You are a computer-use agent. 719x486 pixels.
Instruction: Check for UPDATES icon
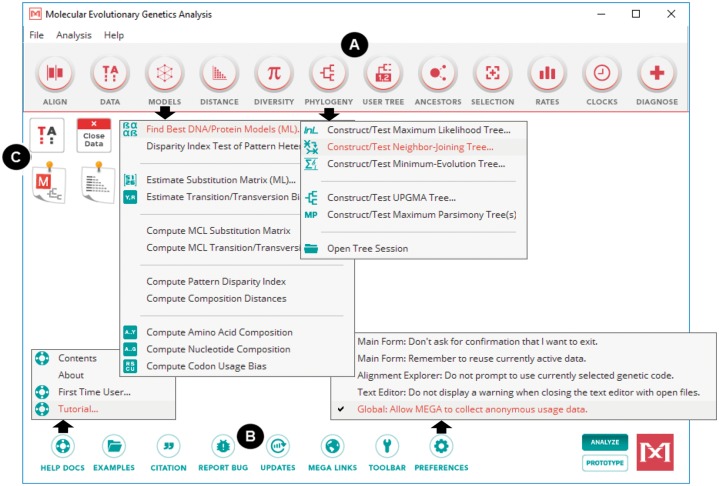pyautogui.click(x=278, y=446)
